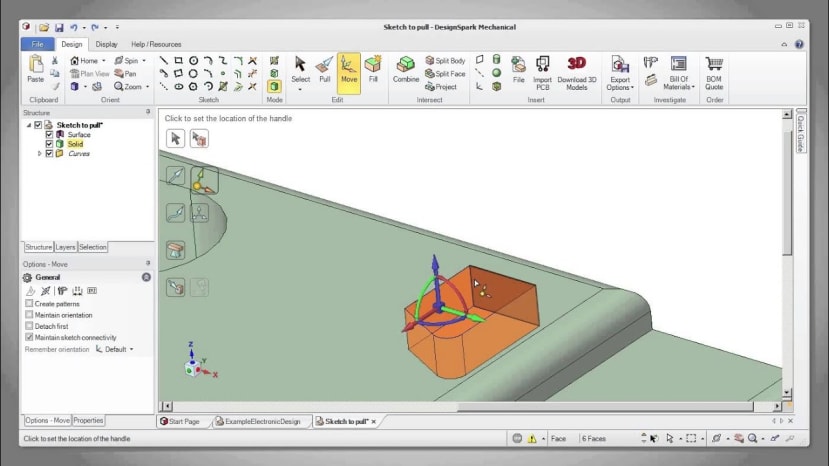This screenshot has width=829, height=466.
Task: Select the Rectangle sketch tool
Action: click(x=179, y=60)
